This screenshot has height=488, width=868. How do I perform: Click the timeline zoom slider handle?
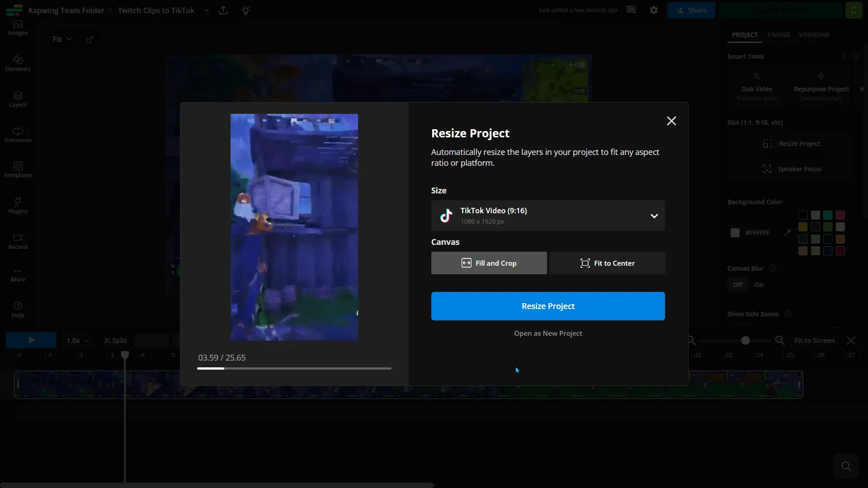coord(745,340)
